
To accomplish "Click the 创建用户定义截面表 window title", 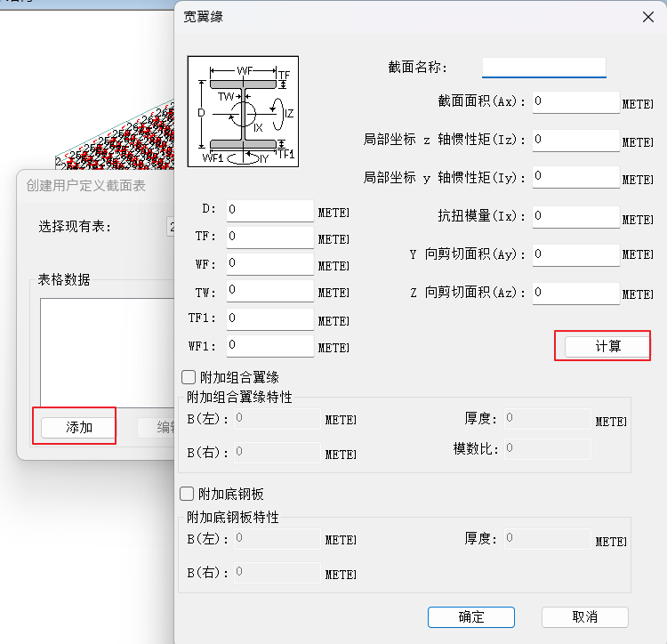I will click(x=86, y=186).
